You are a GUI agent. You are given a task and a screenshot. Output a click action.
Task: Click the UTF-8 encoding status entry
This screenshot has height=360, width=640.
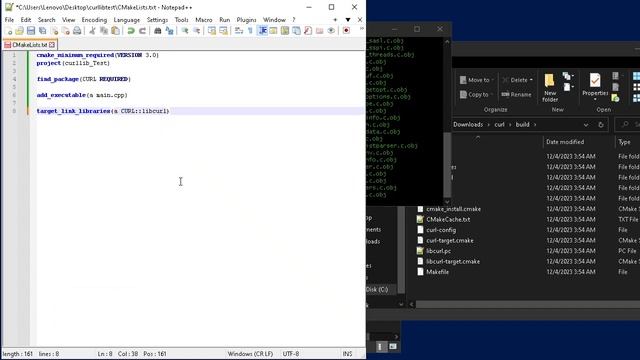pyautogui.click(x=291, y=354)
